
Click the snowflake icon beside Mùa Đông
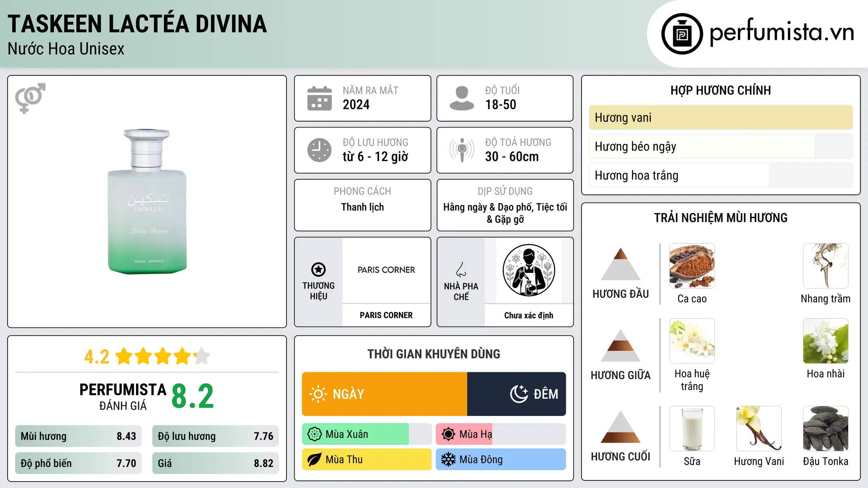448,460
